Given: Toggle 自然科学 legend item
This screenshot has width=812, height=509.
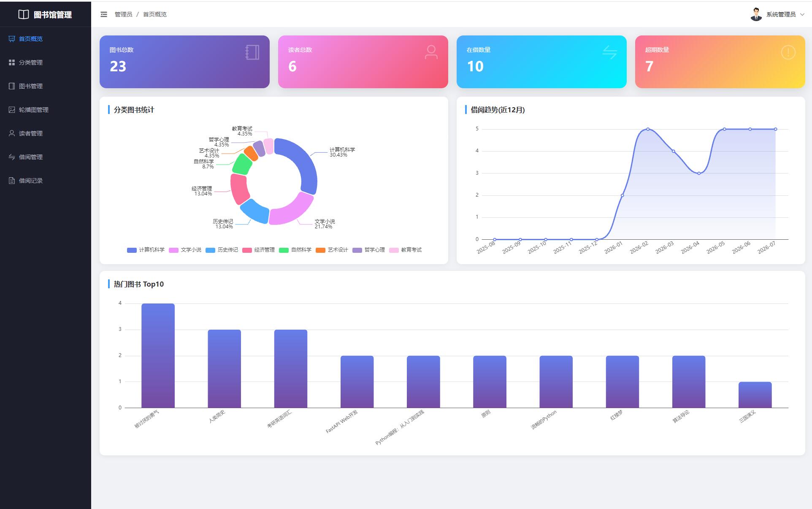Looking at the screenshot, I should point(295,250).
